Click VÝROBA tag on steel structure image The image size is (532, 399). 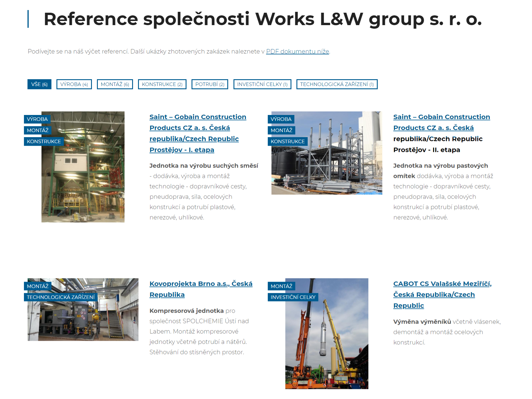281,119
